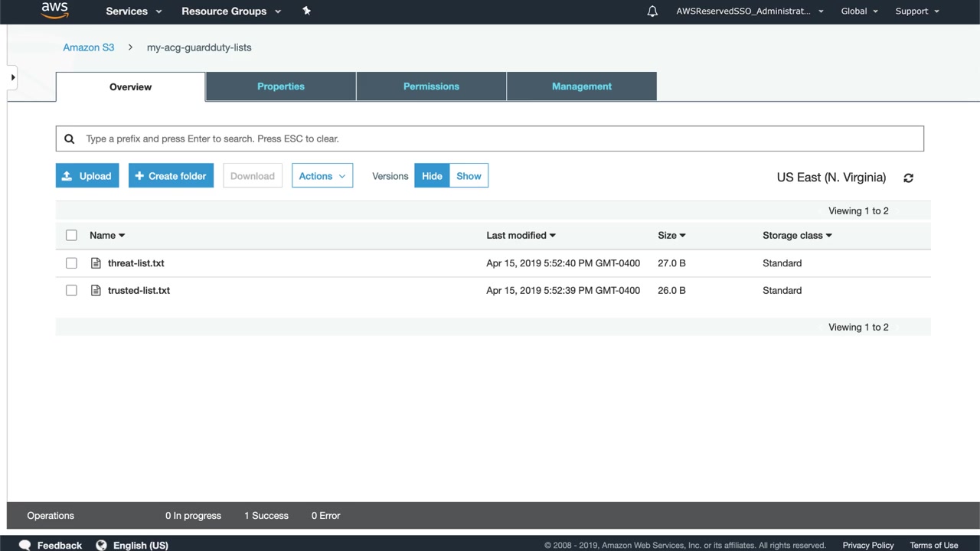Click the US East (N. Virginia) region text

point(831,178)
